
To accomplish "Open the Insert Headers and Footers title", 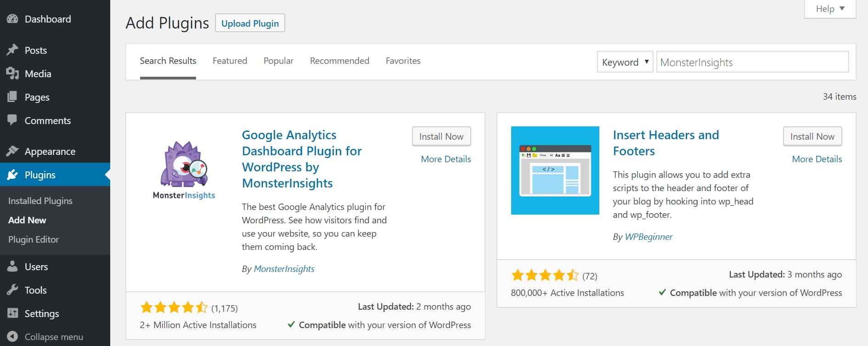I will pyautogui.click(x=666, y=143).
